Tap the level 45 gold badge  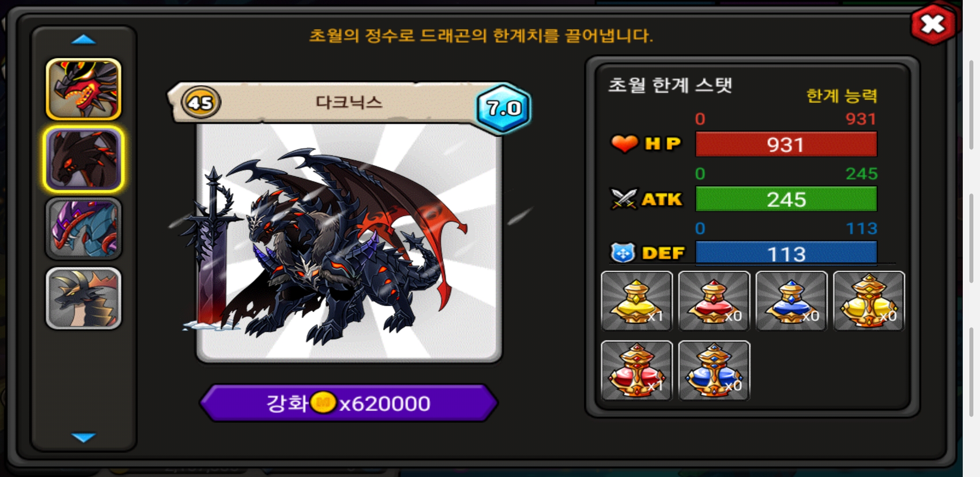coord(201,102)
